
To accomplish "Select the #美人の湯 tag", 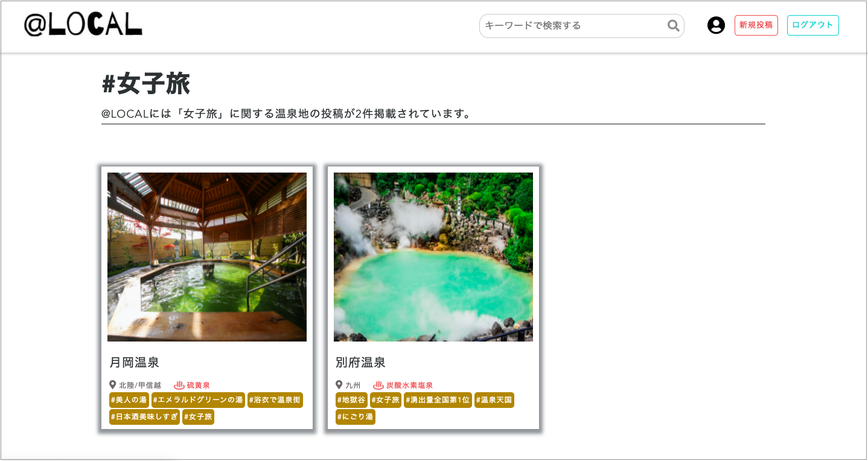I will click(129, 400).
